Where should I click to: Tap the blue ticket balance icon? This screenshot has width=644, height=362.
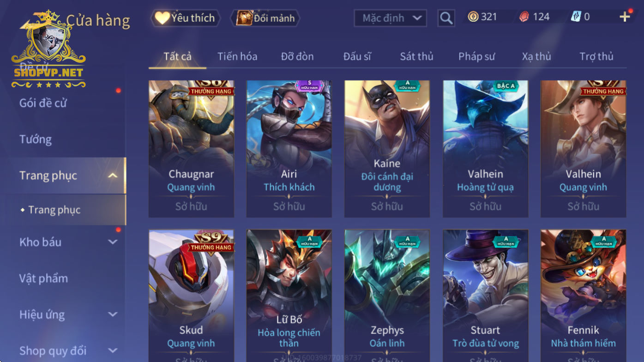click(576, 17)
